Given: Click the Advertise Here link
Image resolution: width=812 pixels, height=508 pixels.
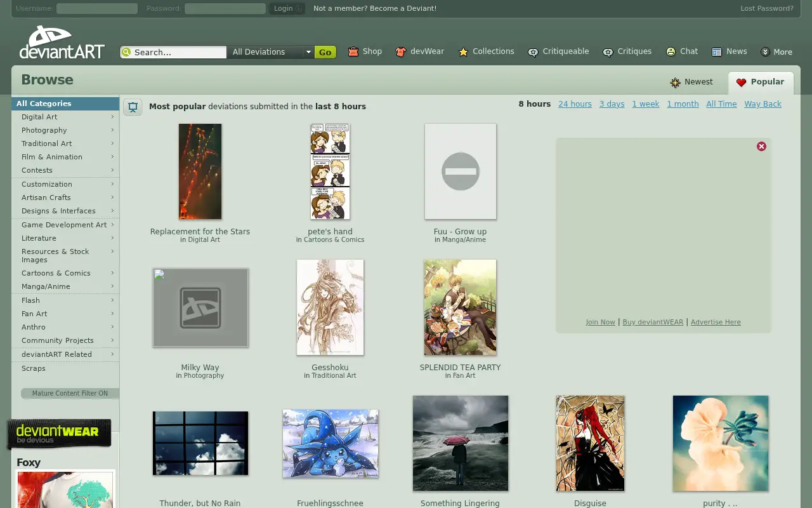Looking at the screenshot, I should pyautogui.click(x=716, y=322).
